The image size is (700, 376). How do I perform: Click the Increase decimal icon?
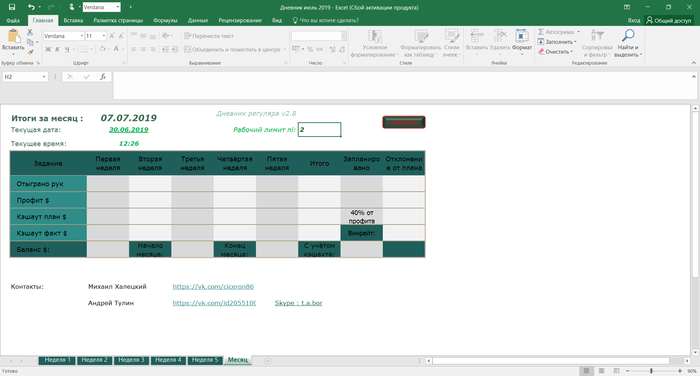pos(333,49)
